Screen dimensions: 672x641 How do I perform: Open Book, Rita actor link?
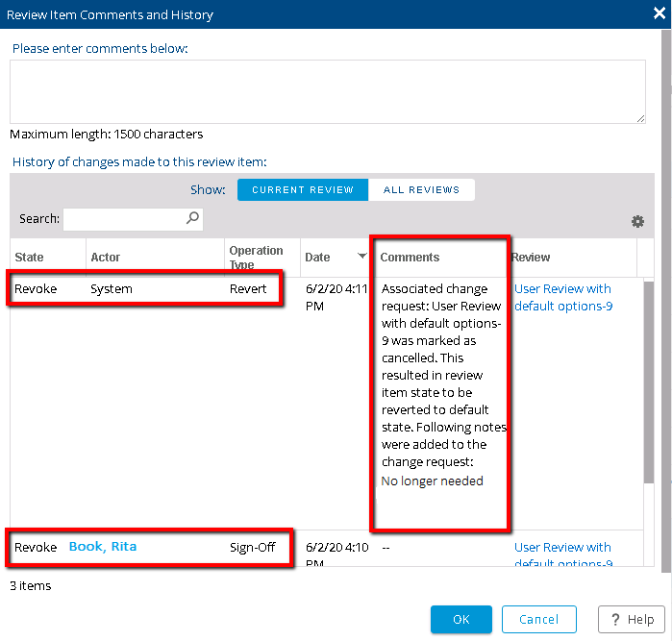click(103, 547)
